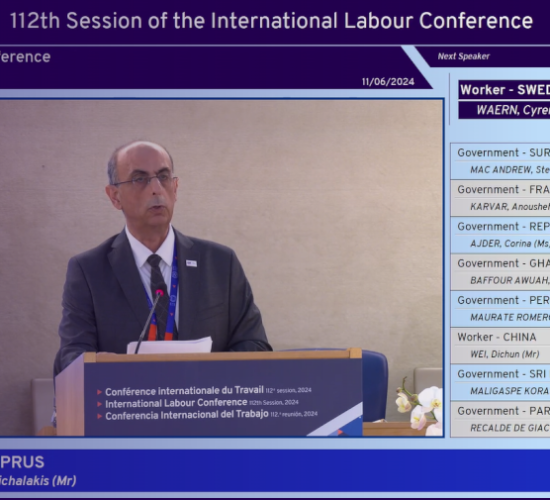Click the 'ichalakis (Mr)' speaker caption
The height and width of the screenshot is (500, 550).
pos(38,481)
